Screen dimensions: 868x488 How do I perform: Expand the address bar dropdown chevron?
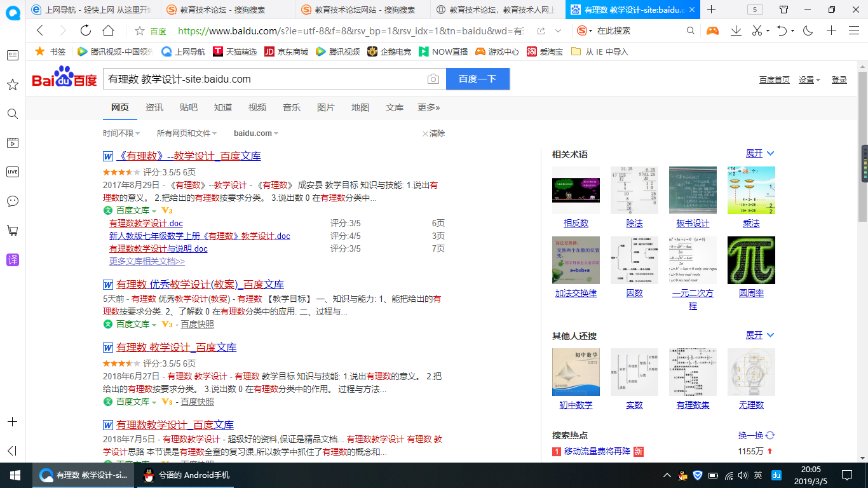[x=558, y=30]
